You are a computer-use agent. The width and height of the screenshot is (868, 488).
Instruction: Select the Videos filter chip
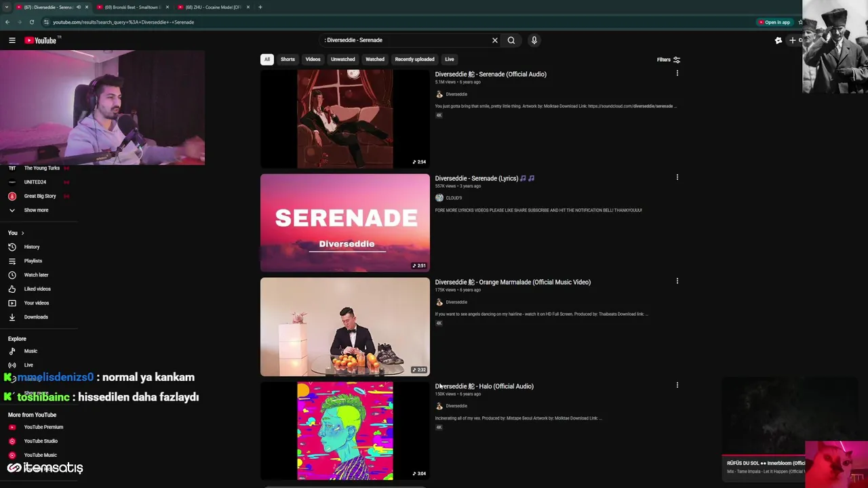click(x=313, y=60)
